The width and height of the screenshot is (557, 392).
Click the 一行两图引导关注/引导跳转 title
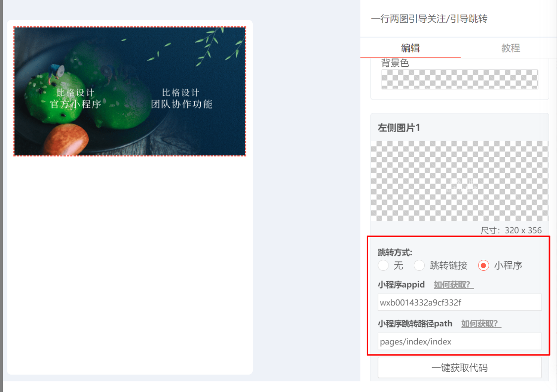[x=429, y=19]
